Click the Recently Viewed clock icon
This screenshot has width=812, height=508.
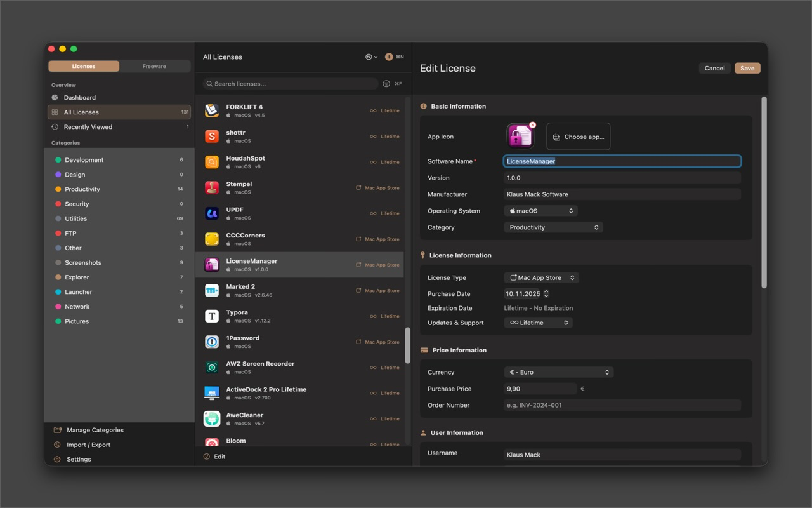[x=55, y=127]
